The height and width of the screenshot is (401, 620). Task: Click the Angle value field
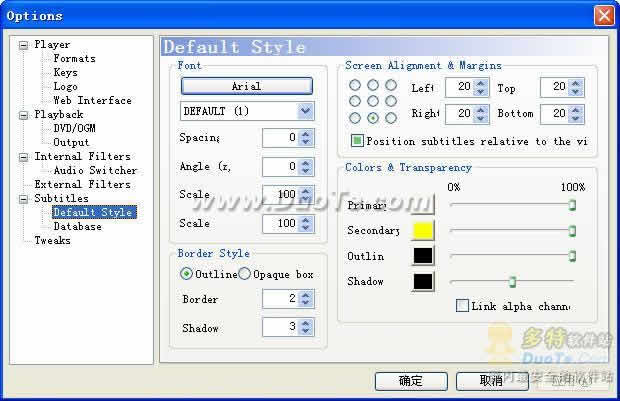click(x=280, y=166)
